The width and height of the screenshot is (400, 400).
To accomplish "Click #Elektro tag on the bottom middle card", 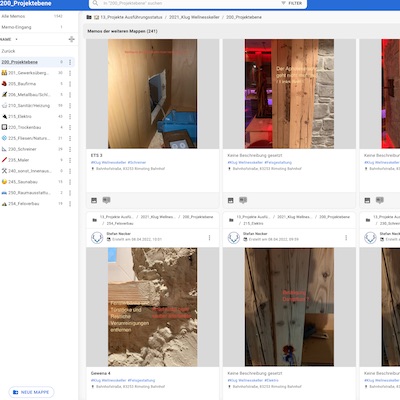I will 272,380.
